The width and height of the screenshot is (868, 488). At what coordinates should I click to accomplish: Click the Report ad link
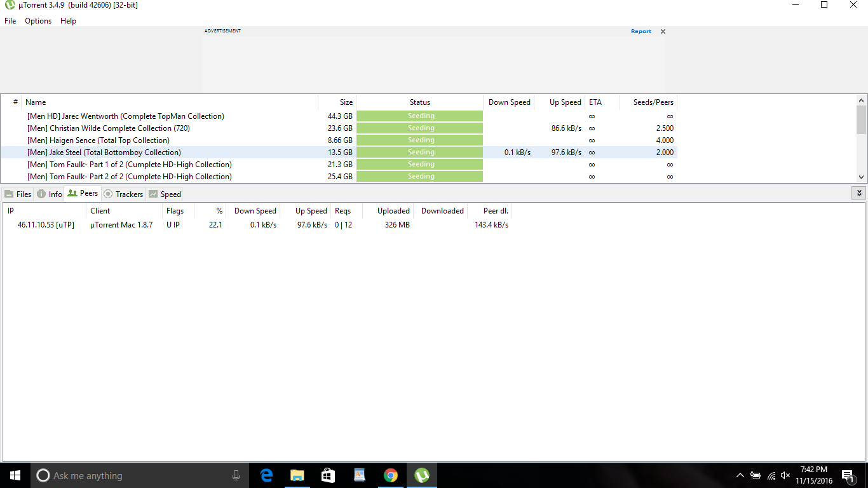tap(641, 31)
